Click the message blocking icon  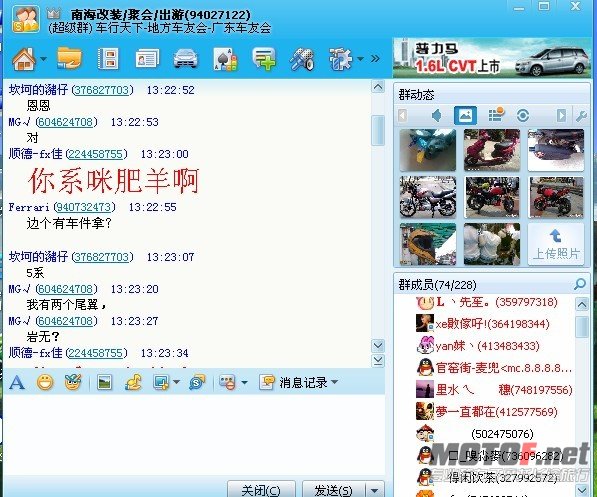(x=228, y=382)
